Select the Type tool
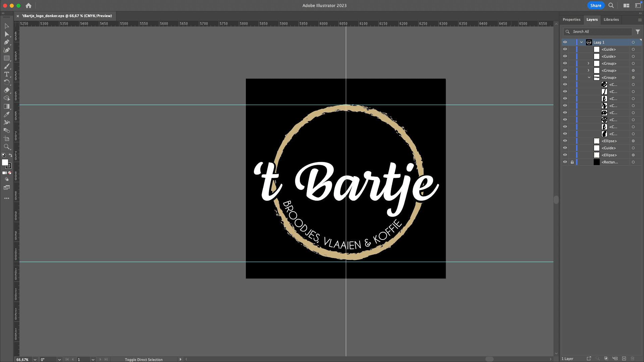This screenshot has height=362, width=644. click(x=7, y=74)
